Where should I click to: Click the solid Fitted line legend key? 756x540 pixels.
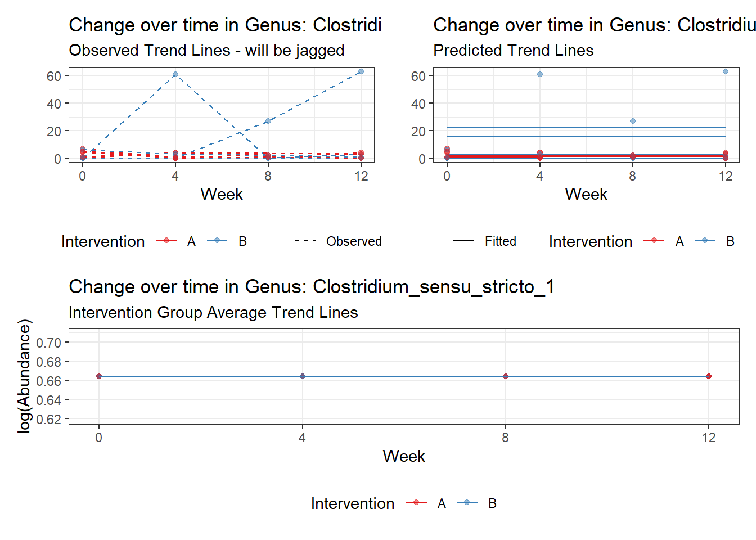point(463,241)
